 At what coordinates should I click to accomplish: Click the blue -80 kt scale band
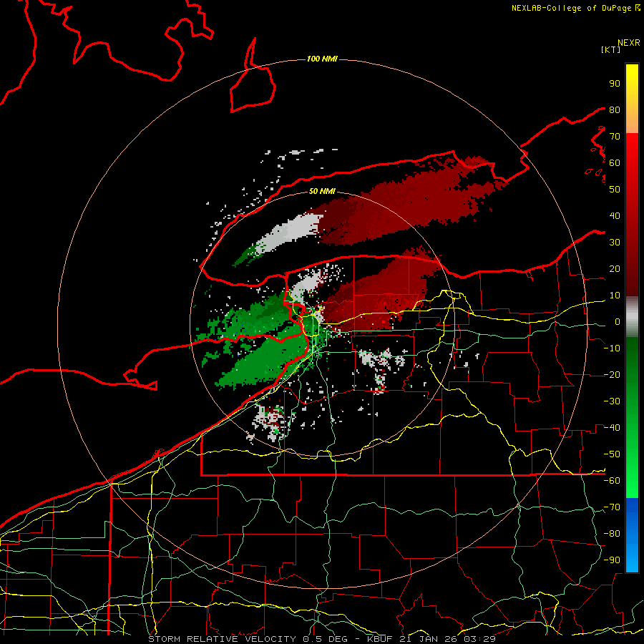[x=632, y=533]
